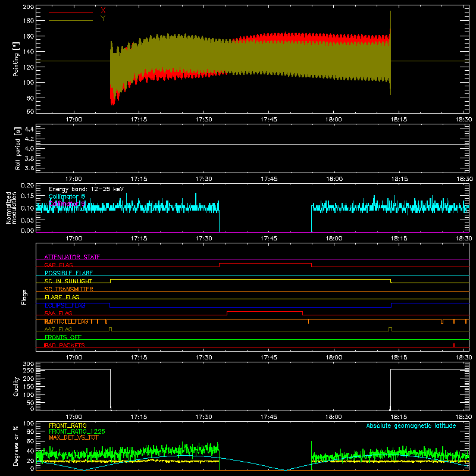Click the 'Normalized modulation' axis label
The image size is (476, 476).
click(x=11, y=208)
